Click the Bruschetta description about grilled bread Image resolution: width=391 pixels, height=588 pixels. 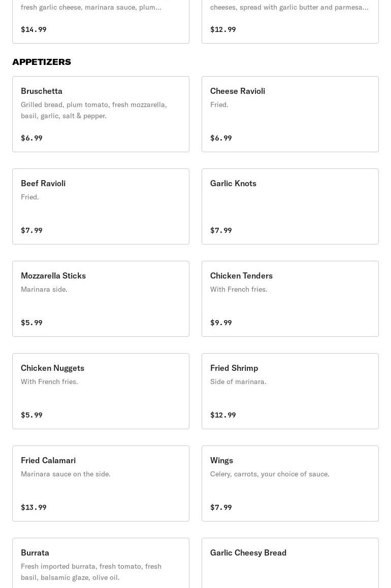94,110
